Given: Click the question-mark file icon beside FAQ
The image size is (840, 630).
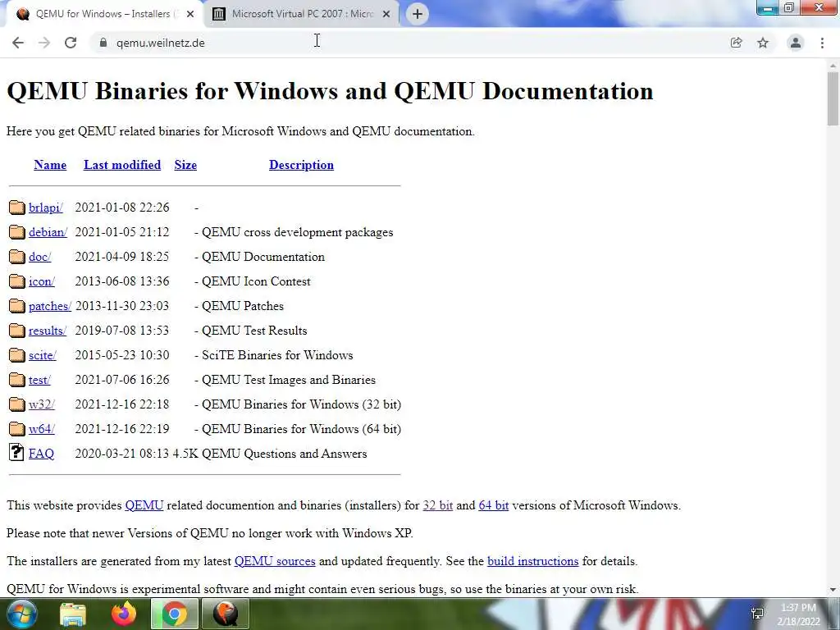Looking at the screenshot, I should [x=16, y=453].
